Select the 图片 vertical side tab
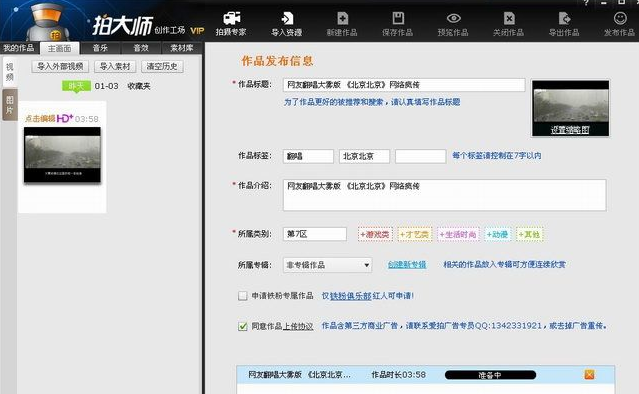 point(9,105)
